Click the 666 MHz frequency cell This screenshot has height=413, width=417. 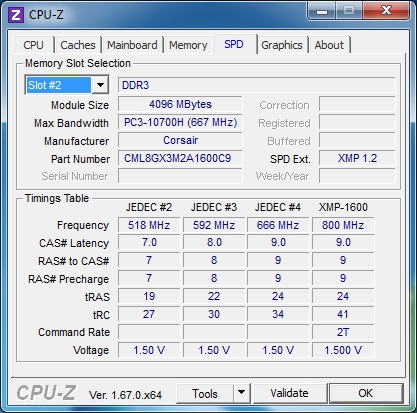point(278,225)
